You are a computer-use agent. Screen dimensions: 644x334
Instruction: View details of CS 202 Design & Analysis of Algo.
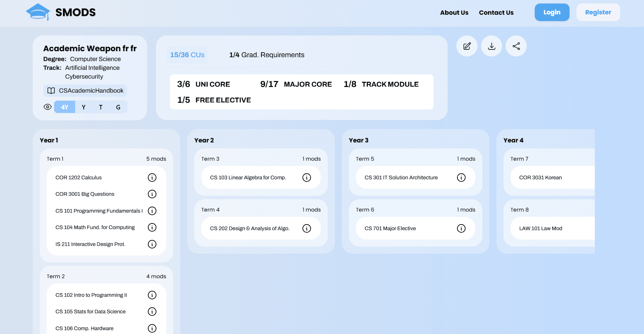pyautogui.click(x=306, y=228)
